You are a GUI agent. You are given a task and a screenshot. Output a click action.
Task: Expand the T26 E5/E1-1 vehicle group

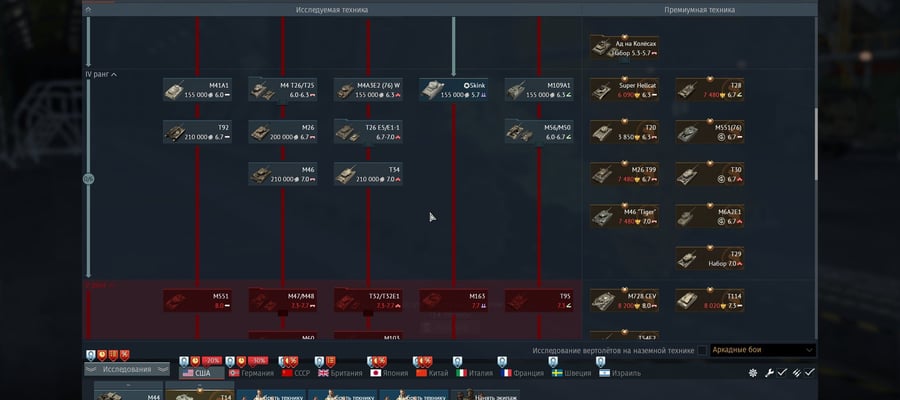(x=368, y=132)
